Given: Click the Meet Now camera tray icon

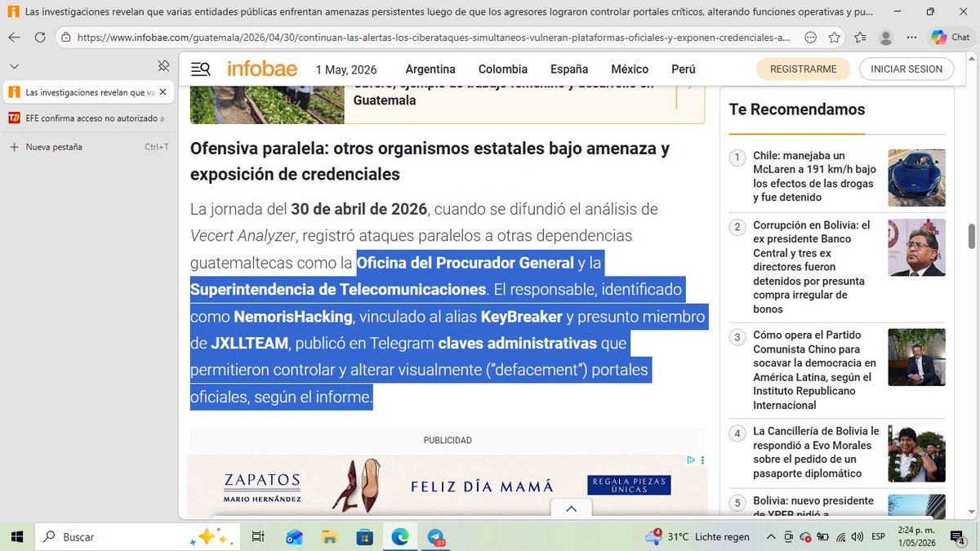Looking at the screenshot, I should click(x=787, y=536).
